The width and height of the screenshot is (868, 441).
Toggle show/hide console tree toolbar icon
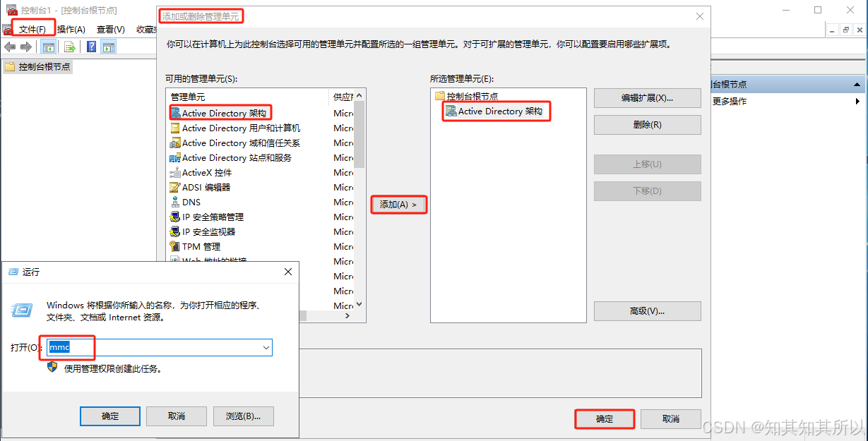point(49,47)
